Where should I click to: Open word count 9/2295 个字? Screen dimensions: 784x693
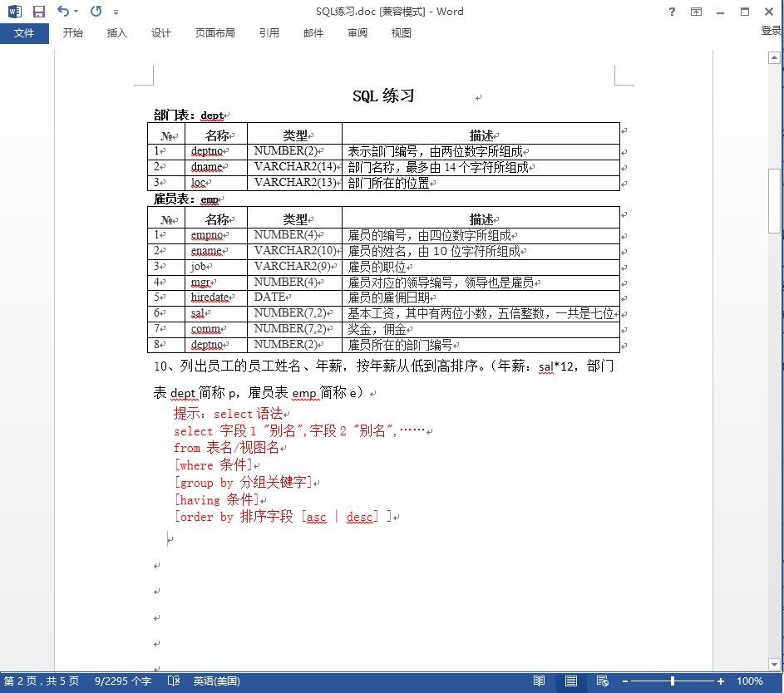pyautogui.click(x=123, y=681)
